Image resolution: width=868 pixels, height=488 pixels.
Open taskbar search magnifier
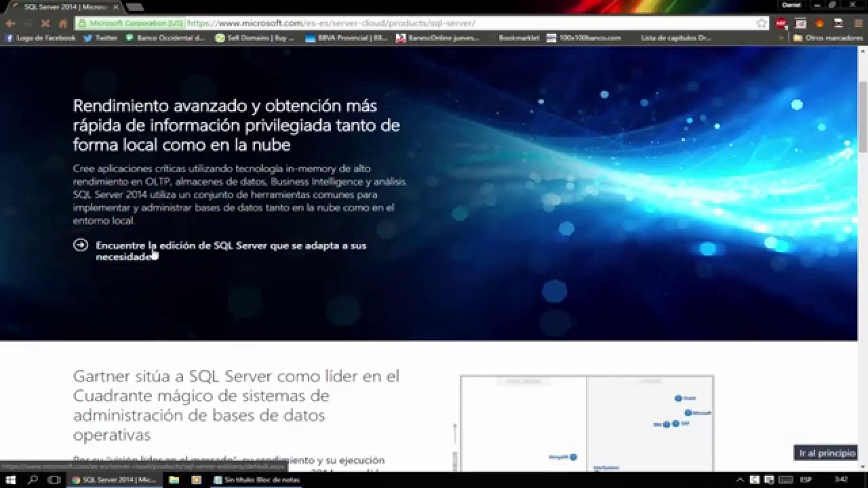pos(33,480)
